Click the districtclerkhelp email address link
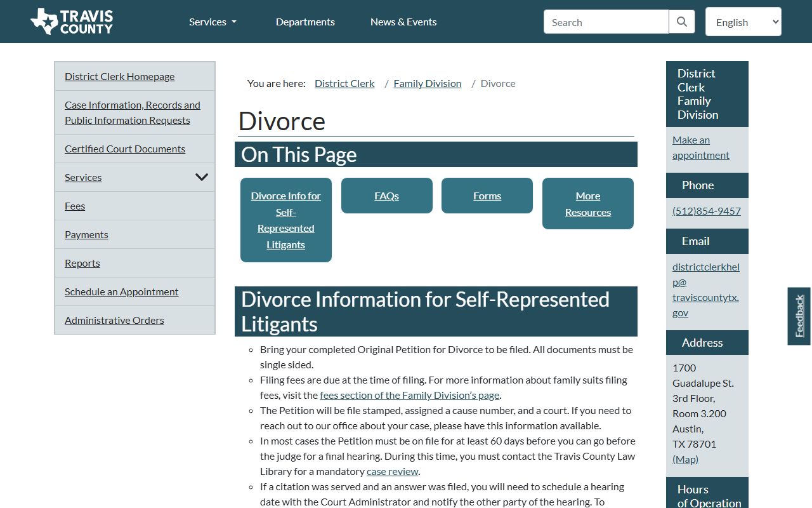Image resolution: width=812 pixels, height=508 pixels. pos(706,290)
